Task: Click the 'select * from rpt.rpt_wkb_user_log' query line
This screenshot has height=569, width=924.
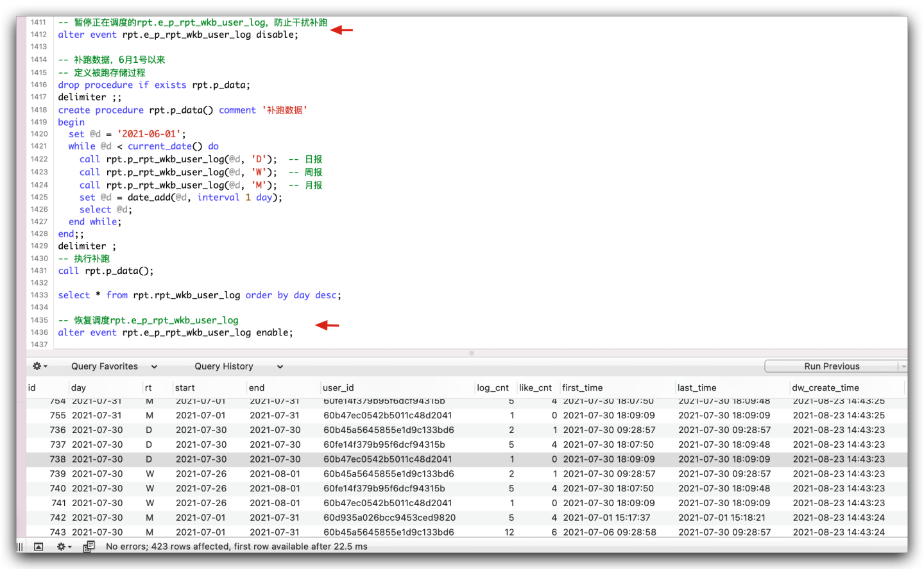Action: pos(200,295)
